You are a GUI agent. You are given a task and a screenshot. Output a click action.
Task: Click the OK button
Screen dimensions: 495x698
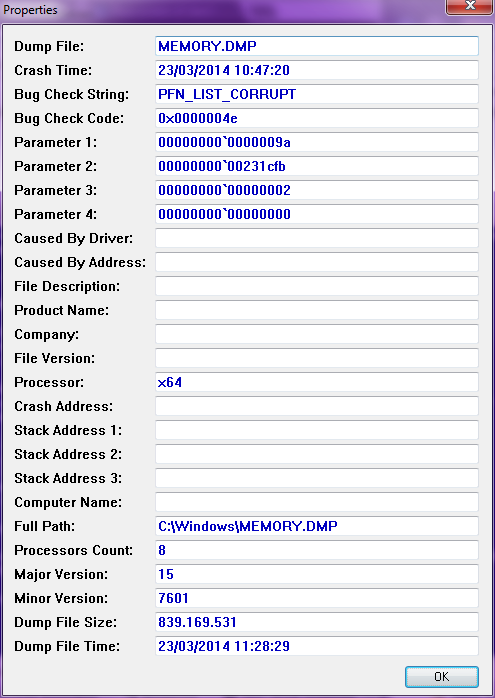point(442,677)
